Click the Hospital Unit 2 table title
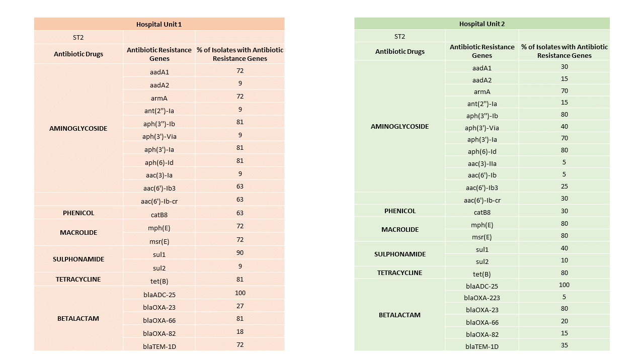This screenshot has height=362, width=644. pyautogui.click(x=481, y=24)
